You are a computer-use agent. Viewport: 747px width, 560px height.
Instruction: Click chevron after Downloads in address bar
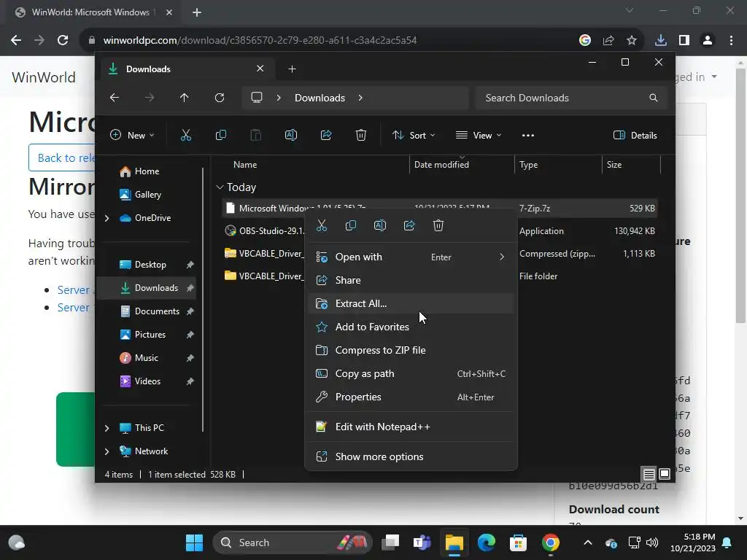click(x=360, y=98)
